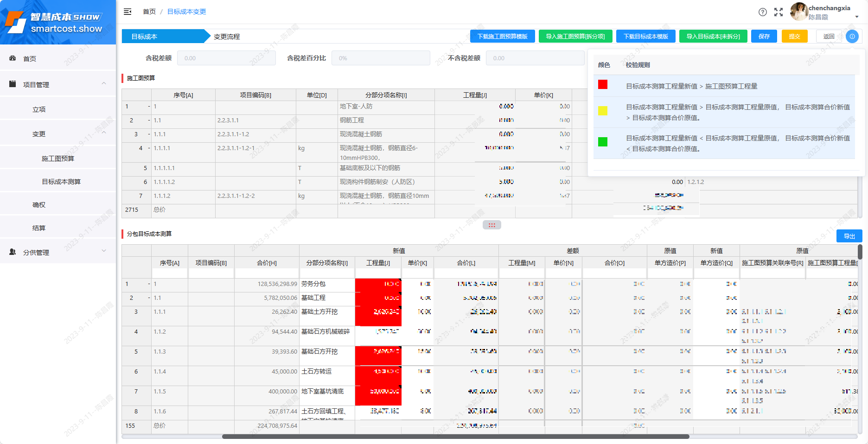
Task: Collapse the 变更 submenu
Action: click(x=104, y=133)
